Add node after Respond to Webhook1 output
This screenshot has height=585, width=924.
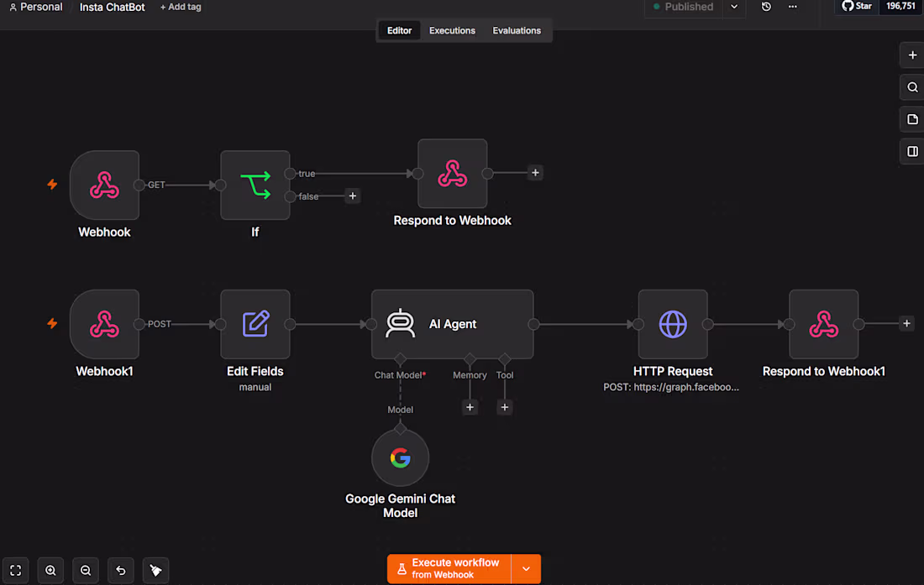tap(906, 323)
